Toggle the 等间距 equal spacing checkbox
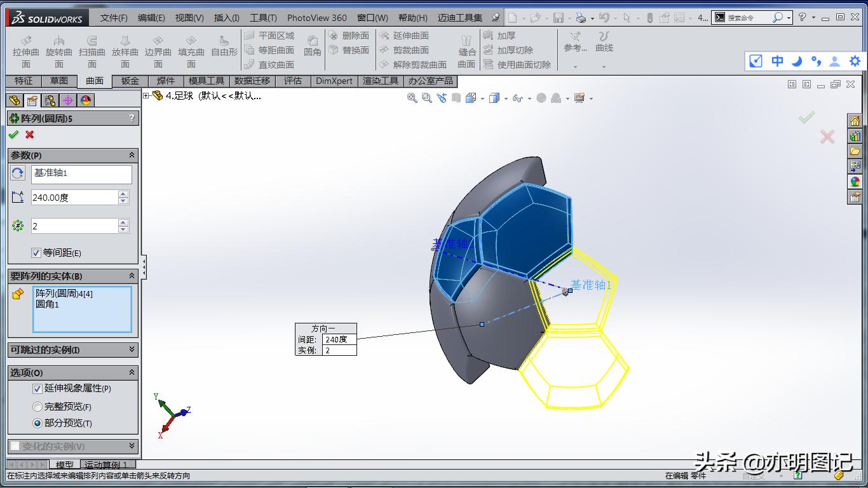Image resolution: width=868 pixels, height=488 pixels. [x=36, y=253]
